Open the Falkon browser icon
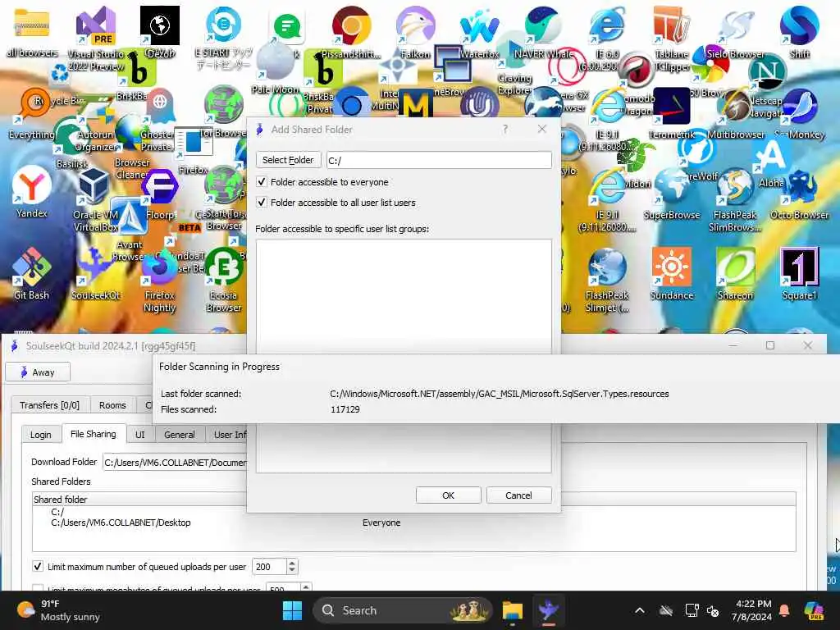 coord(415,31)
